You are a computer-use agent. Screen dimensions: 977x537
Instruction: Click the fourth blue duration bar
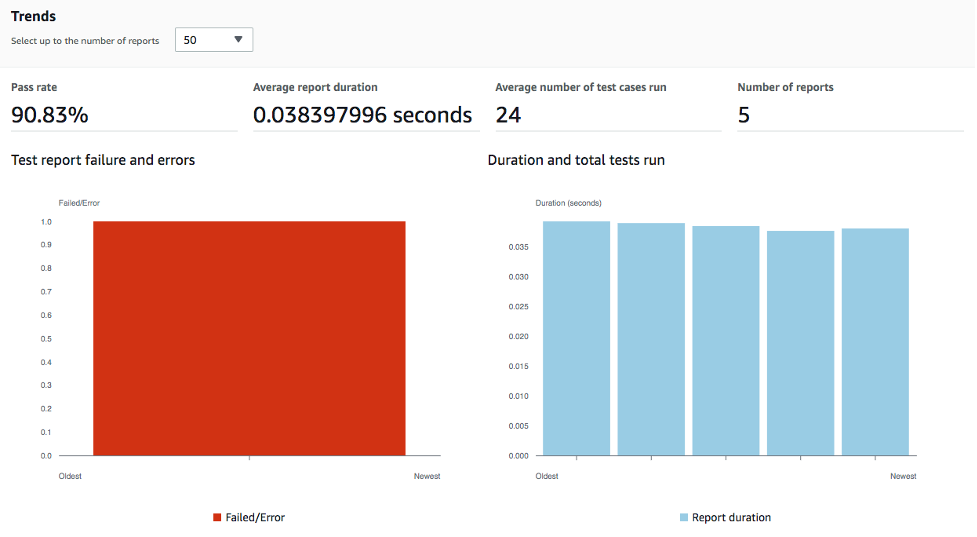coord(800,343)
